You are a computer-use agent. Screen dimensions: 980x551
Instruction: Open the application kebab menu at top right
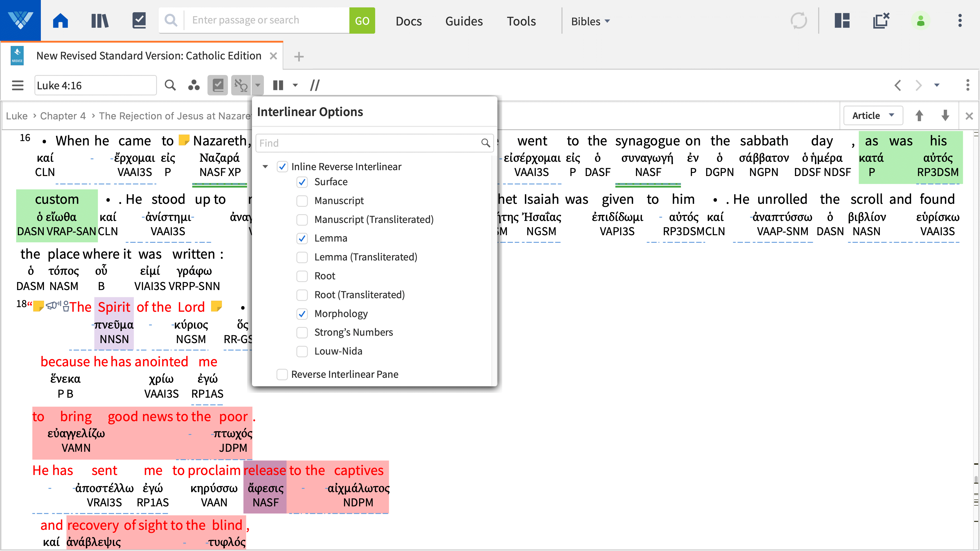pyautogui.click(x=960, y=20)
